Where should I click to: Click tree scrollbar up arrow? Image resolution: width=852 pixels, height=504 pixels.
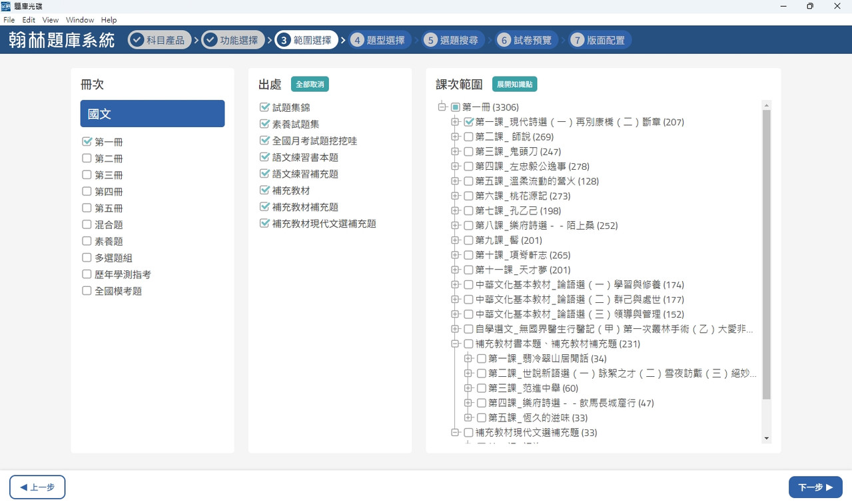coord(766,105)
